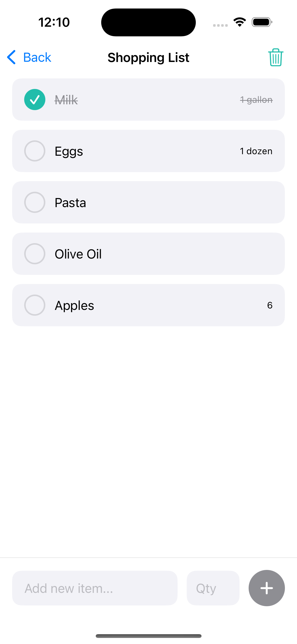Tap the Shopping List title
The width and height of the screenshot is (297, 644).
148,58
